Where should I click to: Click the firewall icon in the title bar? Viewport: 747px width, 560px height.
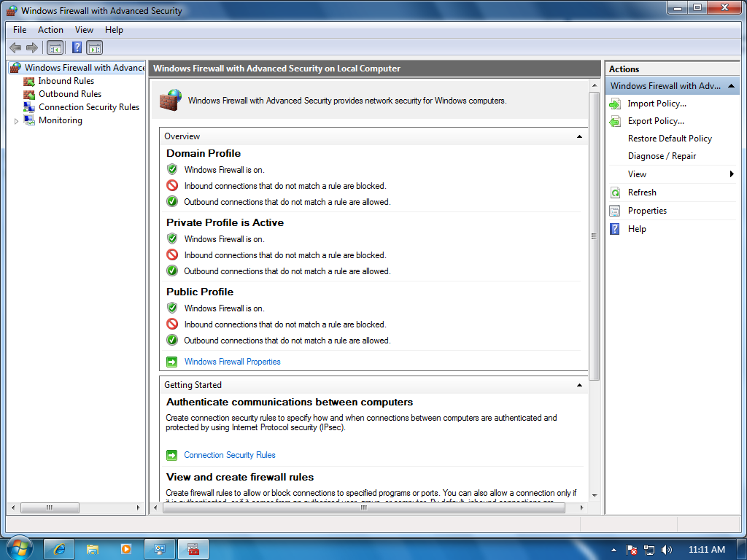[12, 10]
